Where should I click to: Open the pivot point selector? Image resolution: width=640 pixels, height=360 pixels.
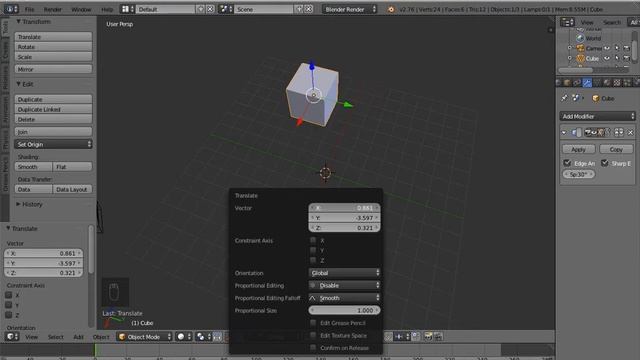point(203,336)
